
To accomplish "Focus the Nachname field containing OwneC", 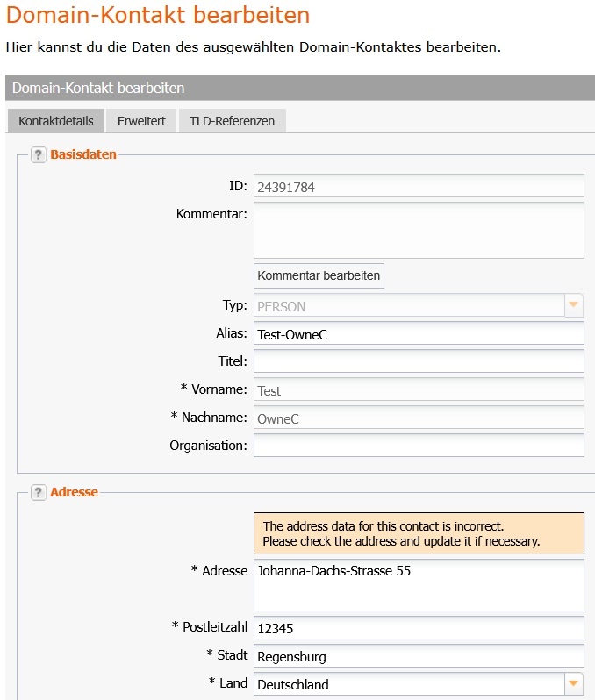I will tap(419, 418).
